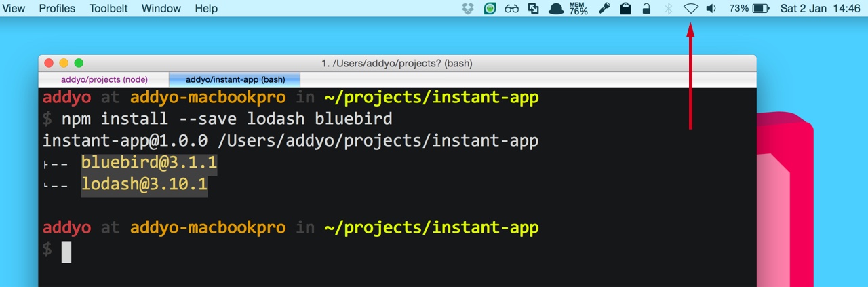Image resolution: width=868 pixels, height=287 pixels.
Task: Click the padlock icon in menu bar
Action: pyautogui.click(x=646, y=9)
